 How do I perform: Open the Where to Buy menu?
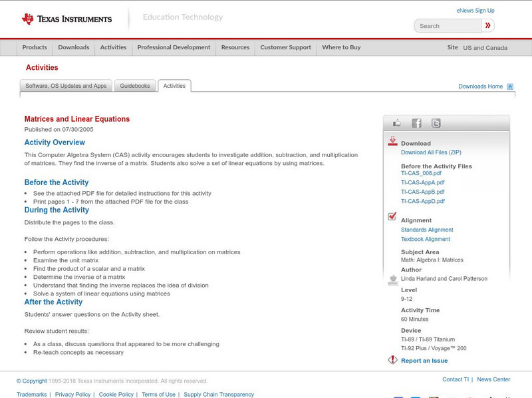pos(341,47)
